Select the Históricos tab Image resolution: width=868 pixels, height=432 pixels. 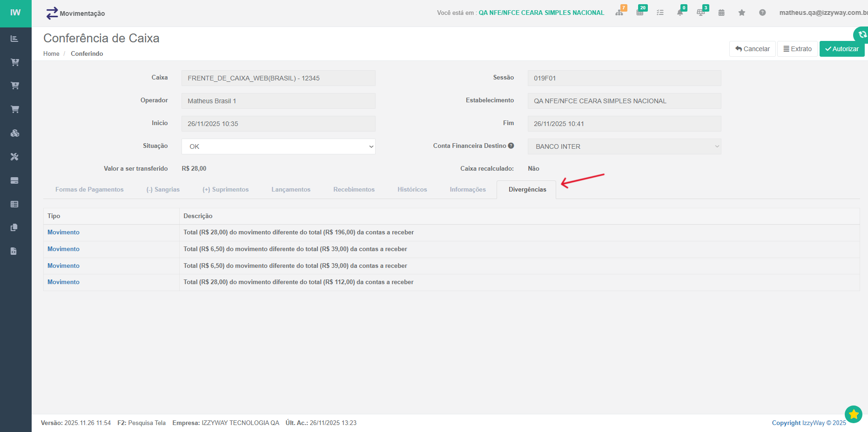tap(412, 190)
